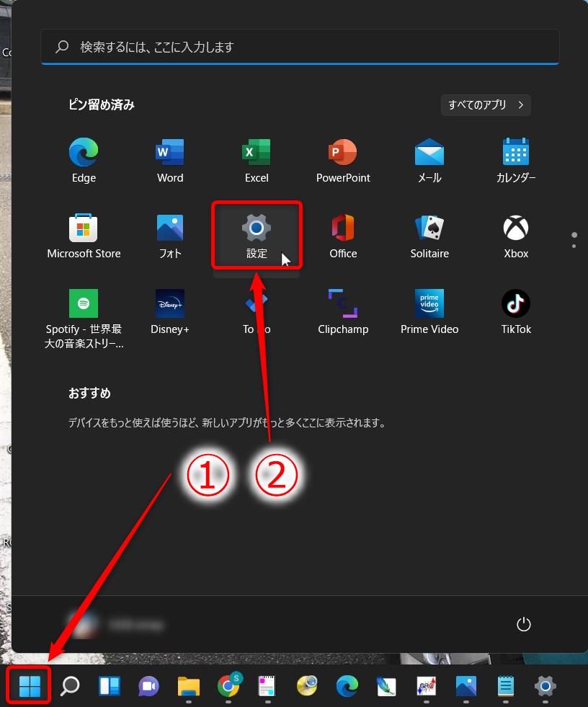Open the document viewer app on taskbar
Screen dimensions: 588x707
tap(267, 686)
